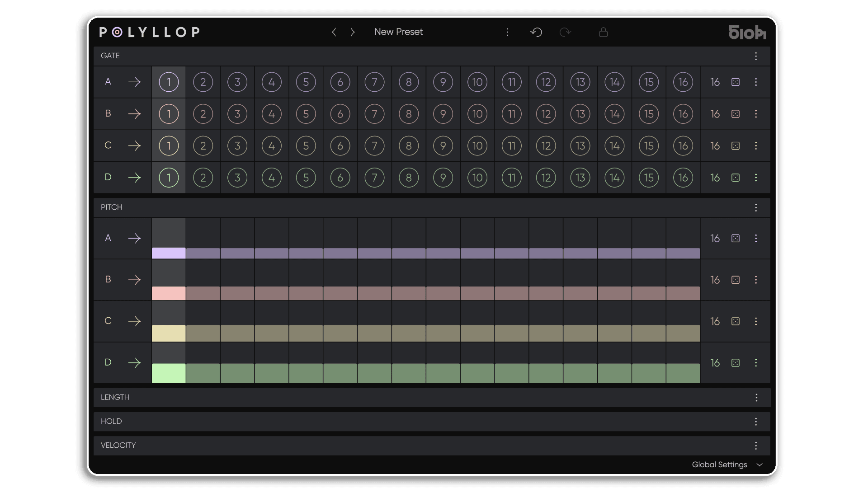Screen dimensions: 868x488
Task: Change Pitch row A direction arrow
Action: pos(134,238)
